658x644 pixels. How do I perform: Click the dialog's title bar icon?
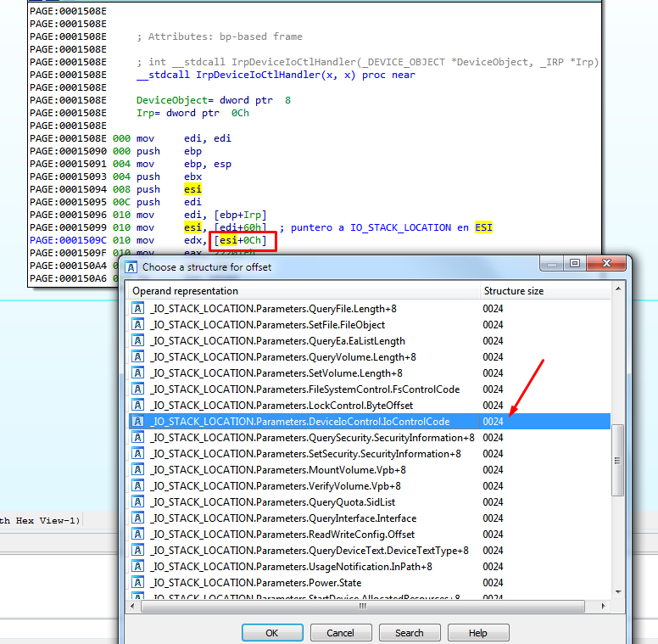pyautogui.click(x=131, y=267)
